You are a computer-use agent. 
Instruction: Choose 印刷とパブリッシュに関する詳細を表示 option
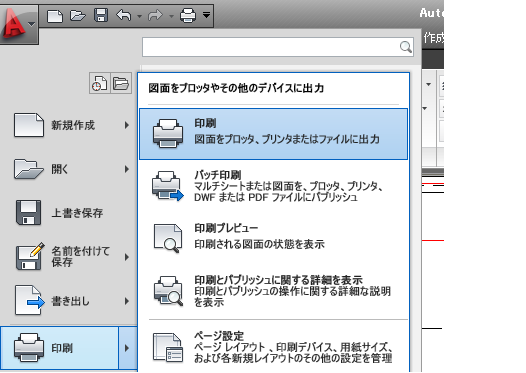273,290
